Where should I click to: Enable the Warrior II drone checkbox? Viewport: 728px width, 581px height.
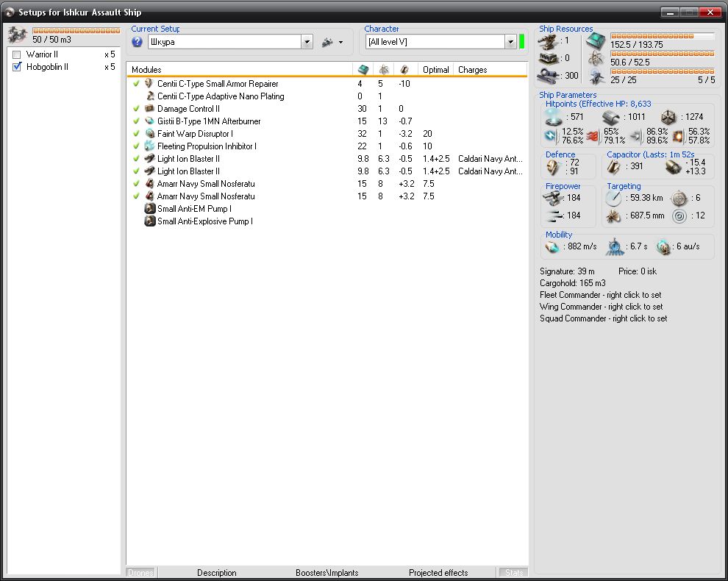[17, 54]
